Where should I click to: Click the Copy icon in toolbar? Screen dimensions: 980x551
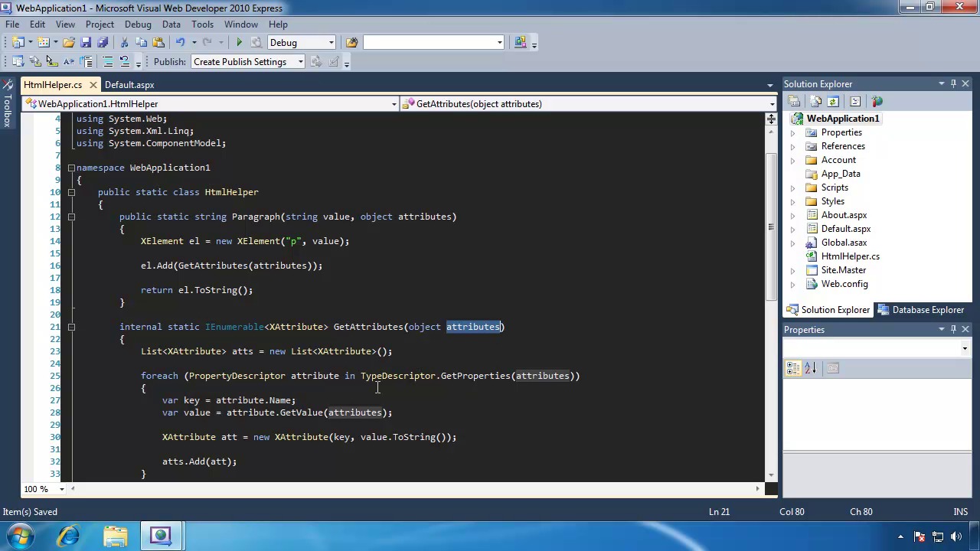tap(141, 42)
